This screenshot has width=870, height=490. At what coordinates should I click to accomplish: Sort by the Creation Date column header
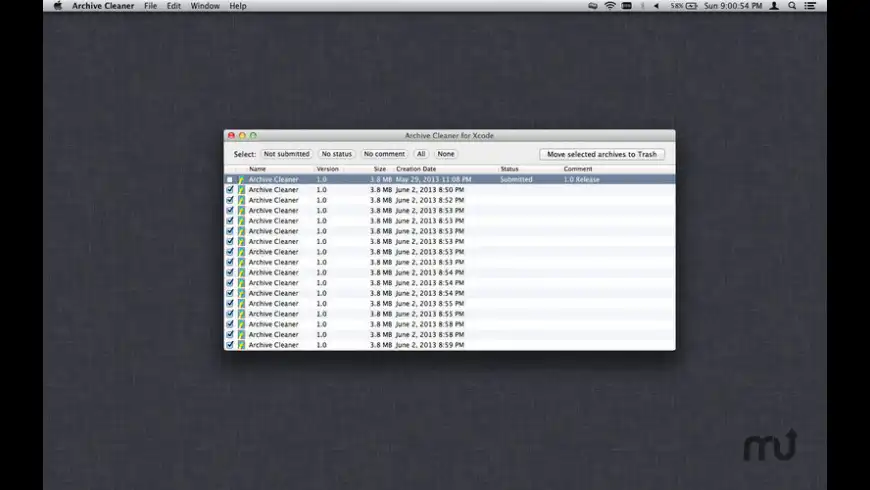coord(416,169)
